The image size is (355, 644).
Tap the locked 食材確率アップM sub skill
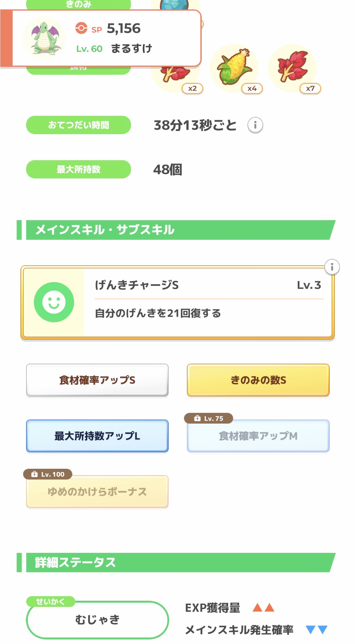[x=258, y=436]
